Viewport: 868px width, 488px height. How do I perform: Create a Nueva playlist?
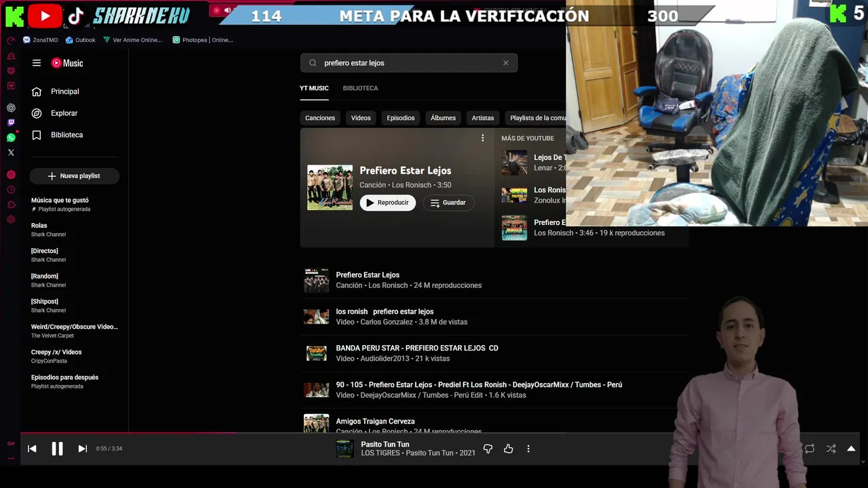pyautogui.click(x=74, y=176)
